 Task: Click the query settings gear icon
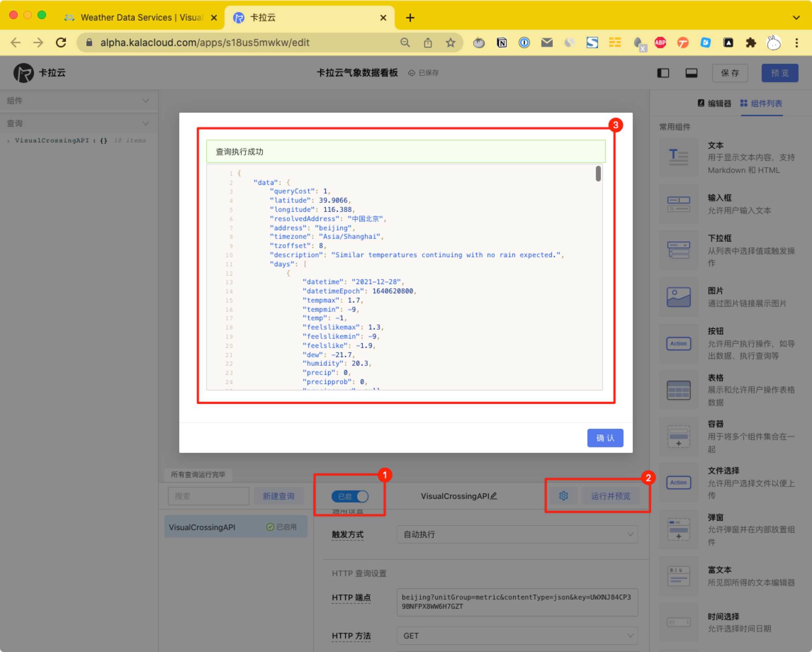point(563,496)
